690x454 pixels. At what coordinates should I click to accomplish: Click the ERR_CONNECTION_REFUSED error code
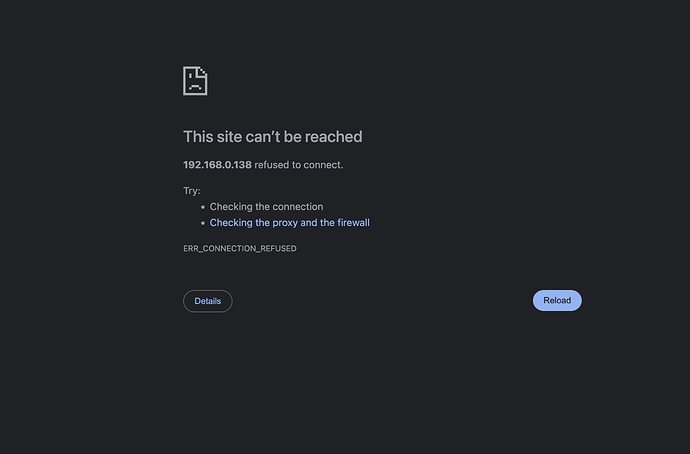240,249
